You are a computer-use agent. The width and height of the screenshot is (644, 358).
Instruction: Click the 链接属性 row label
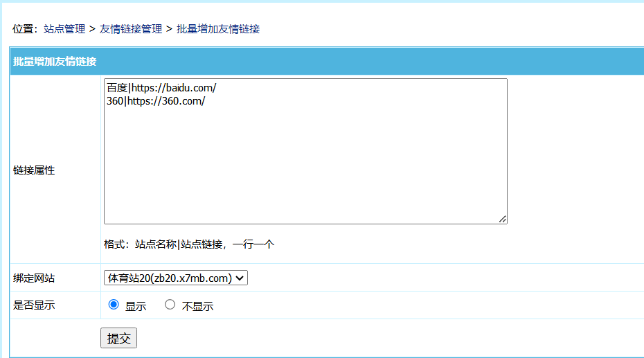pyautogui.click(x=34, y=170)
